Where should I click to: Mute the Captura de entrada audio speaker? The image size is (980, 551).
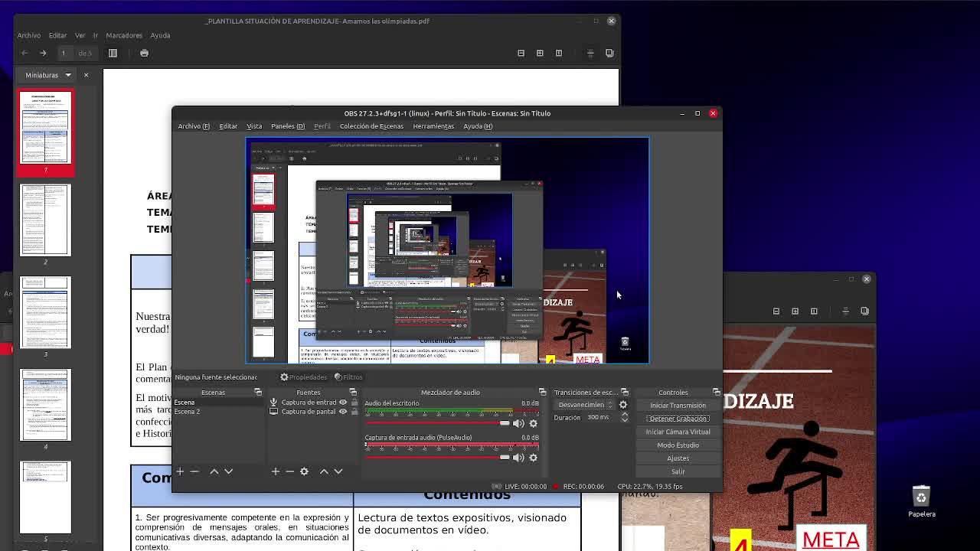pos(518,458)
